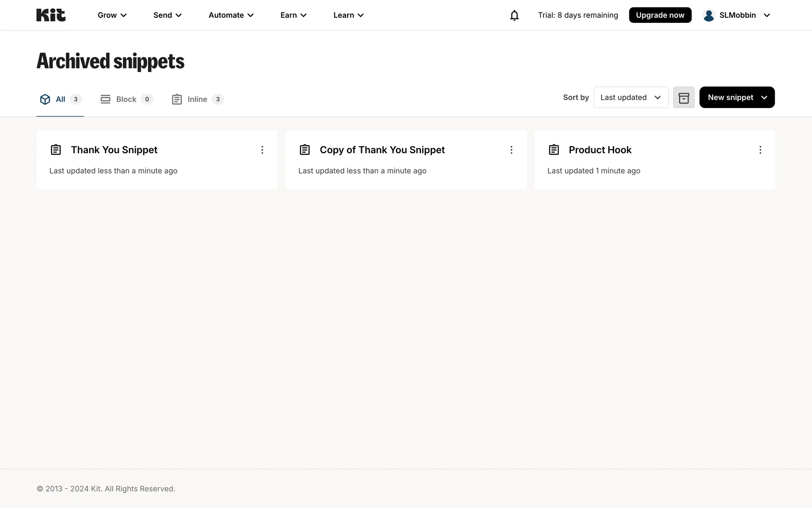Open the Learn menu
The height and width of the screenshot is (508, 812).
point(348,15)
